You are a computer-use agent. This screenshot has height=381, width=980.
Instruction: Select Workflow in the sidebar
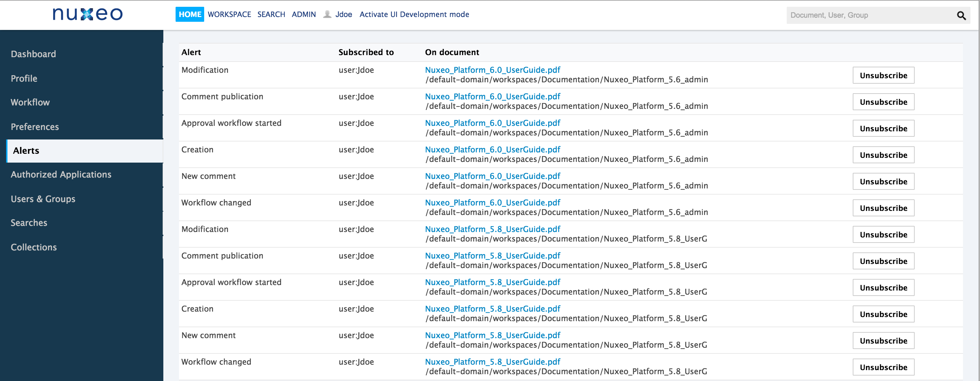[x=30, y=102]
